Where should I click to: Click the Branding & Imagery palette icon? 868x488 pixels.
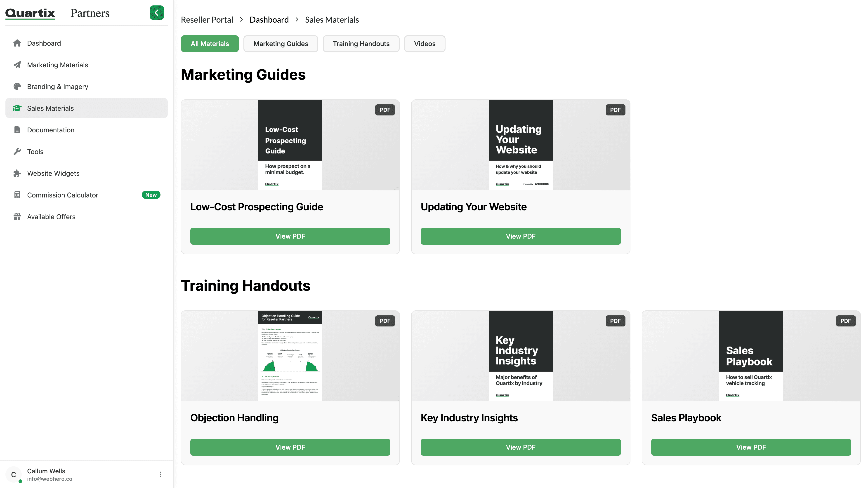coord(17,87)
